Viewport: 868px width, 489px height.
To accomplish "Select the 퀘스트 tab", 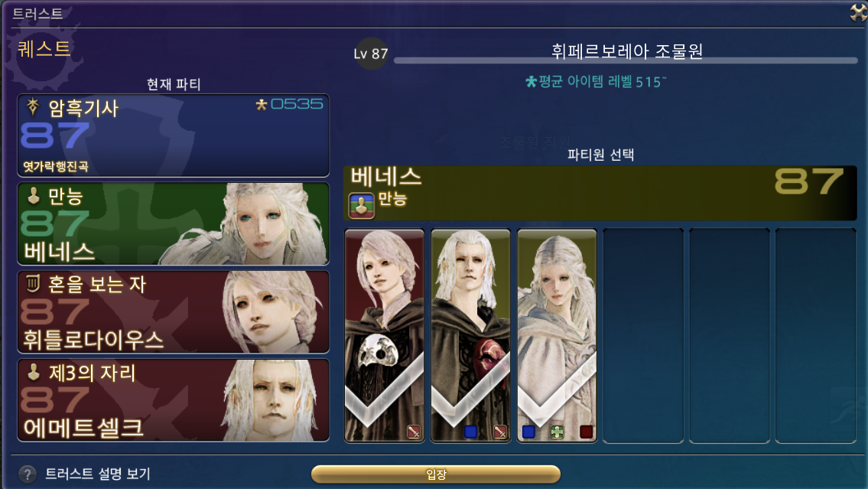I will (44, 49).
